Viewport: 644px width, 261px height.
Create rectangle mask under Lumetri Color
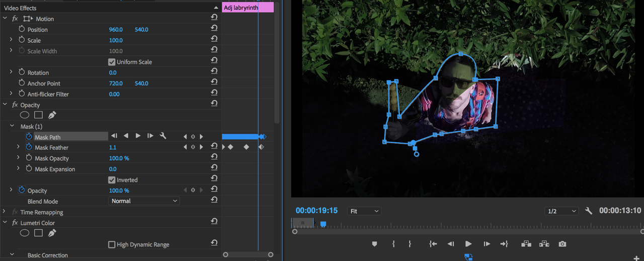(x=38, y=233)
